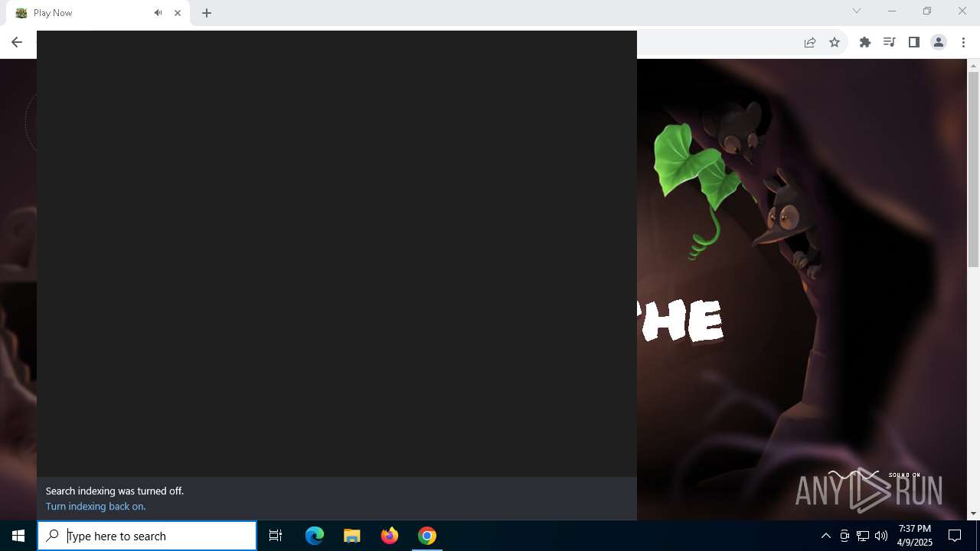Open the notification center icon

click(x=955, y=536)
